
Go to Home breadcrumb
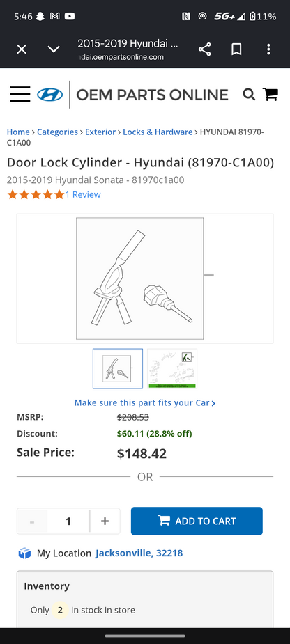click(x=18, y=132)
